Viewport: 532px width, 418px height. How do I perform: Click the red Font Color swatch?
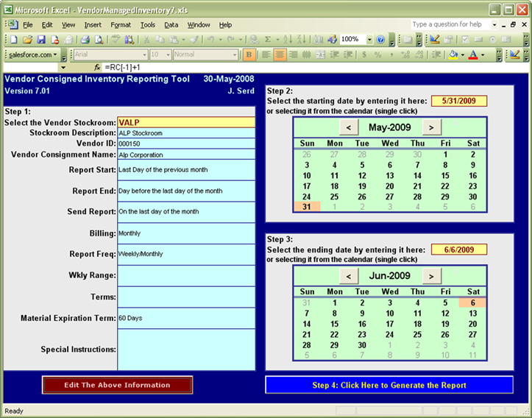click(x=473, y=54)
